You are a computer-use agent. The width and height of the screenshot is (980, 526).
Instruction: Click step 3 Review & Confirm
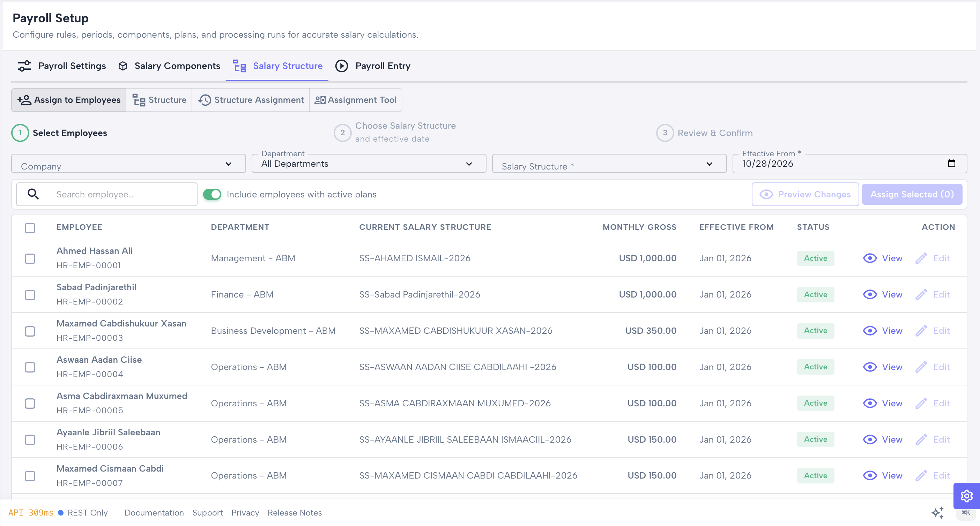(704, 133)
